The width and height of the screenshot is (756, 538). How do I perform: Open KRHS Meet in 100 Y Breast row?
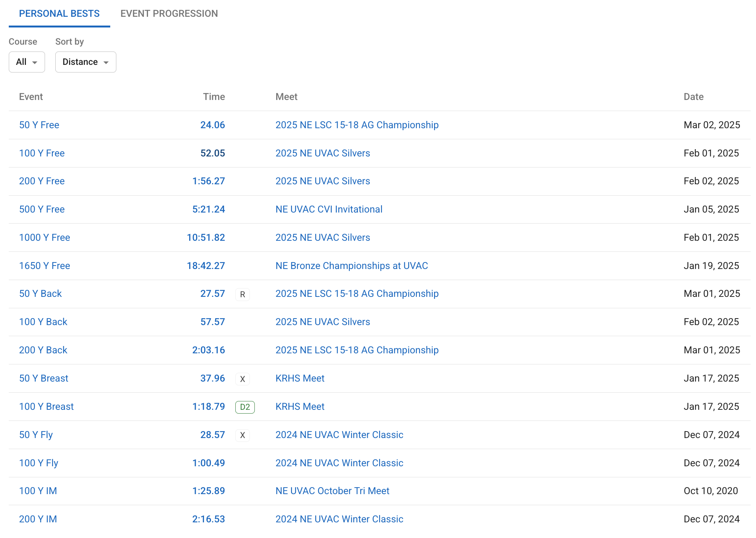tap(300, 407)
